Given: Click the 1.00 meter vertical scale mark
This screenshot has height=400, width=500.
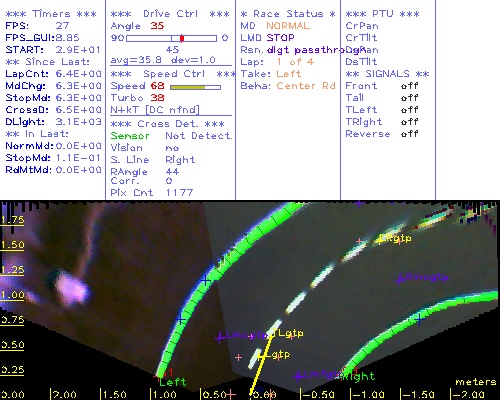Looking at the screenshot, I should coord(12,295).
